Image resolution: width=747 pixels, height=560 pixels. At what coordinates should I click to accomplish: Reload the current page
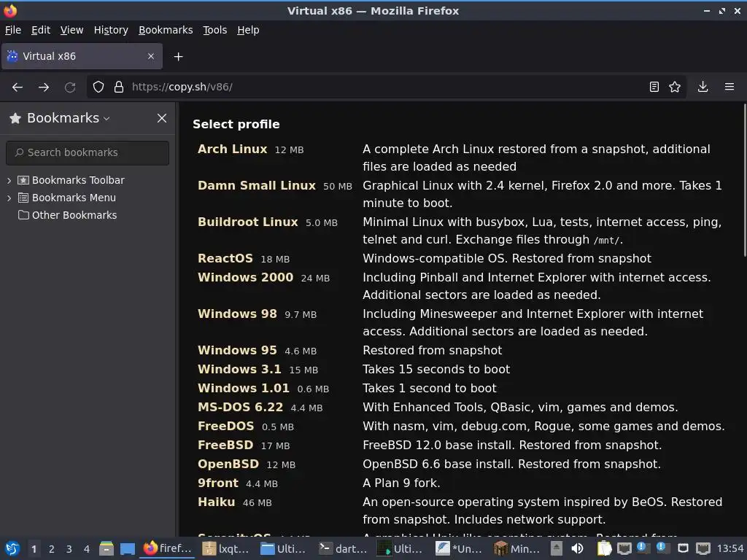pyautogui.click(x=70, y=87)
